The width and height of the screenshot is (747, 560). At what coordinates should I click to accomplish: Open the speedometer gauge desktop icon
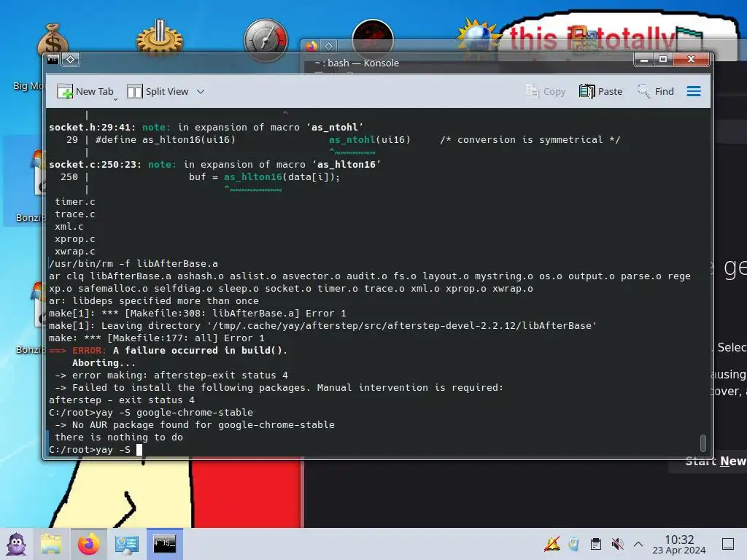point(266,40)
